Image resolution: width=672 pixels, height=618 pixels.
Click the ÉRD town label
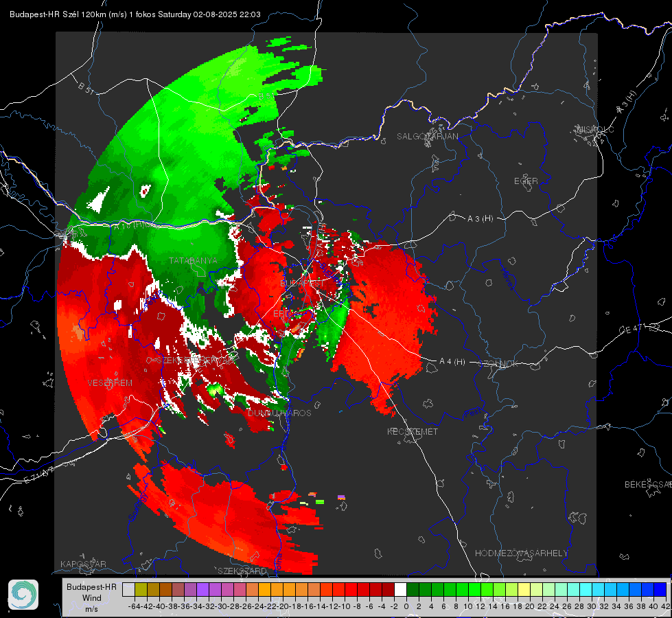coord(281,314)
